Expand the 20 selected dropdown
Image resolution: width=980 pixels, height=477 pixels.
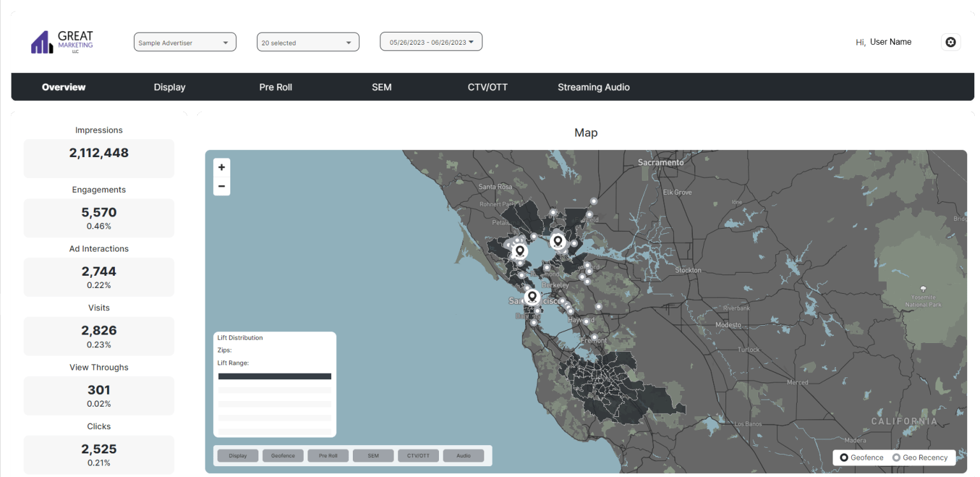(x=308, y=43)
